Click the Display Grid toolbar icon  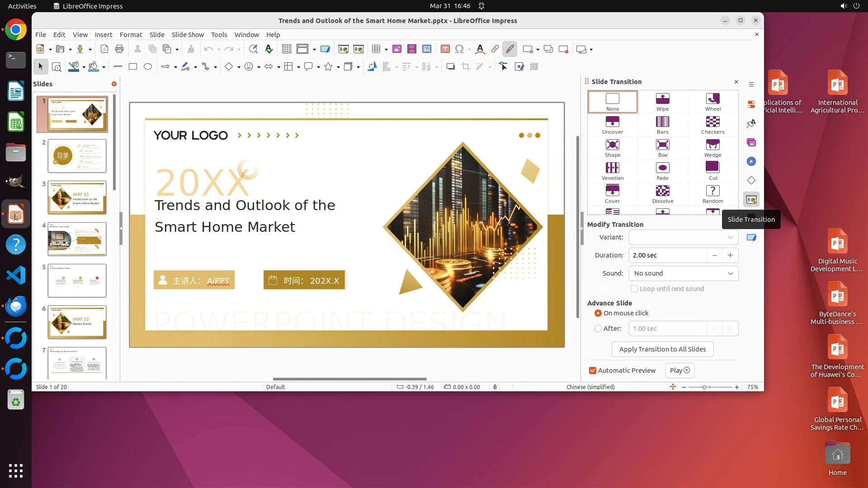(286, 49)
